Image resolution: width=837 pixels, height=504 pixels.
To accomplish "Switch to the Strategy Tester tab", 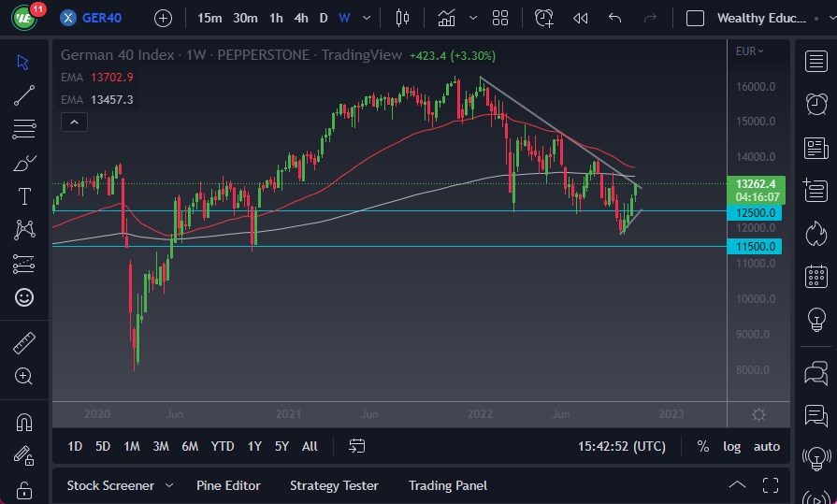I will pyautogui.click(x=334, y=485).
